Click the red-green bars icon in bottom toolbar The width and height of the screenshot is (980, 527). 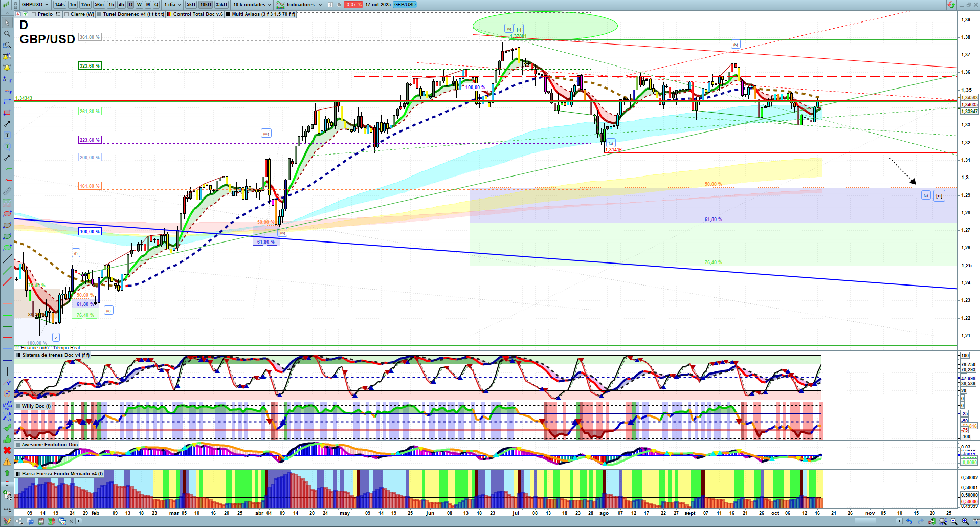52,521
